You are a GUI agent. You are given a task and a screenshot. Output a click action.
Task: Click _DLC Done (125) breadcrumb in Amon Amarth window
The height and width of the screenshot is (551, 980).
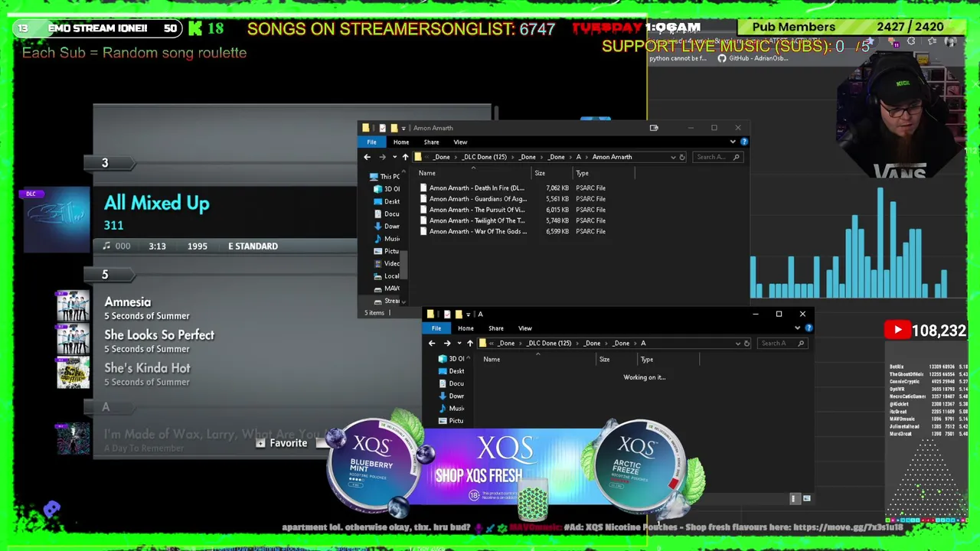[484, 157]
